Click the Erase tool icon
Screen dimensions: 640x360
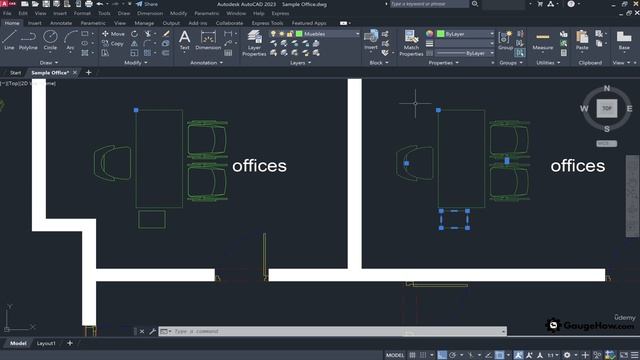pos(166,34)
